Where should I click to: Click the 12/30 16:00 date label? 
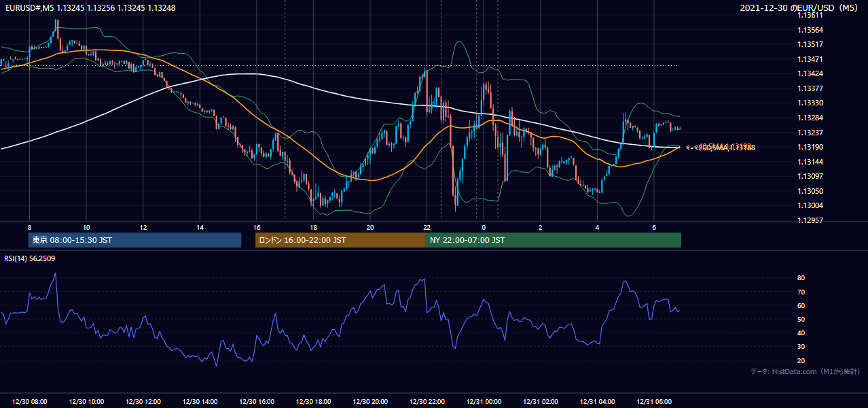[x=257, y=402]
